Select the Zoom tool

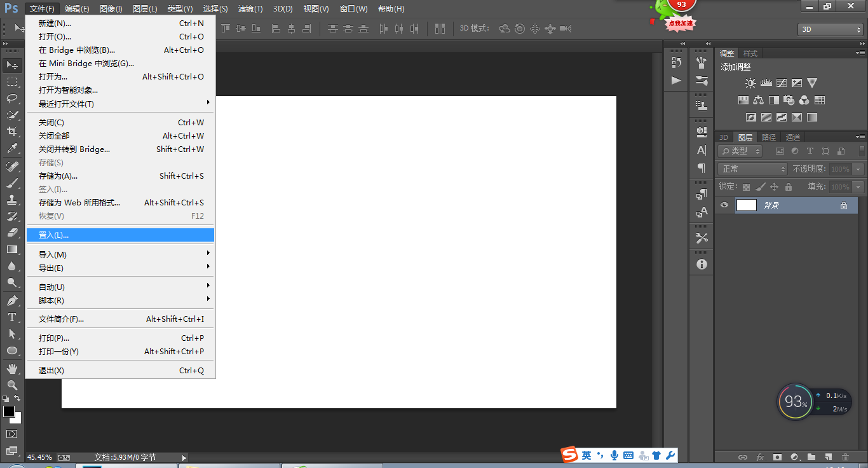click(12, 385)
